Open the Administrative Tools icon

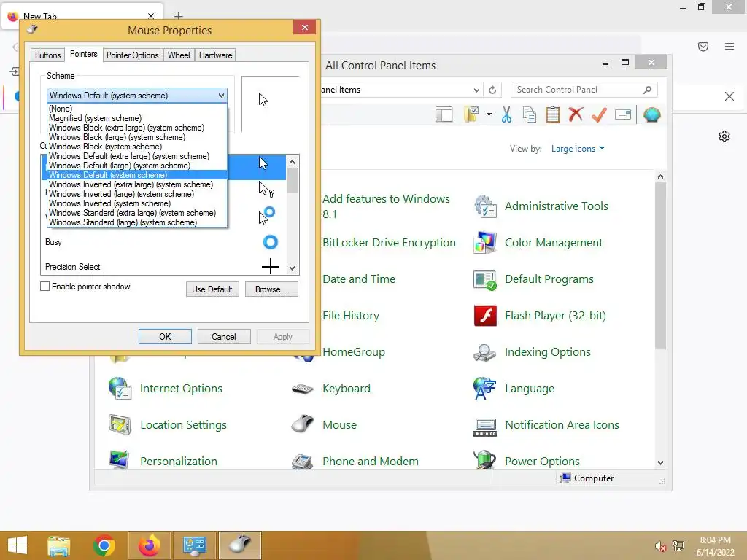coord(485,206)
